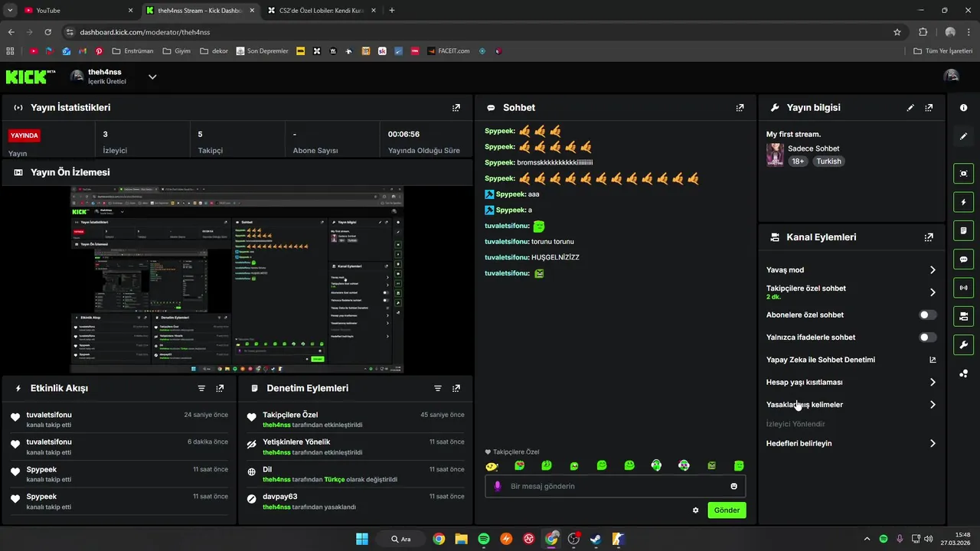This screenshot has height=551, width=980.
Task: Click the Gönder send button
Action: point(727,510)
